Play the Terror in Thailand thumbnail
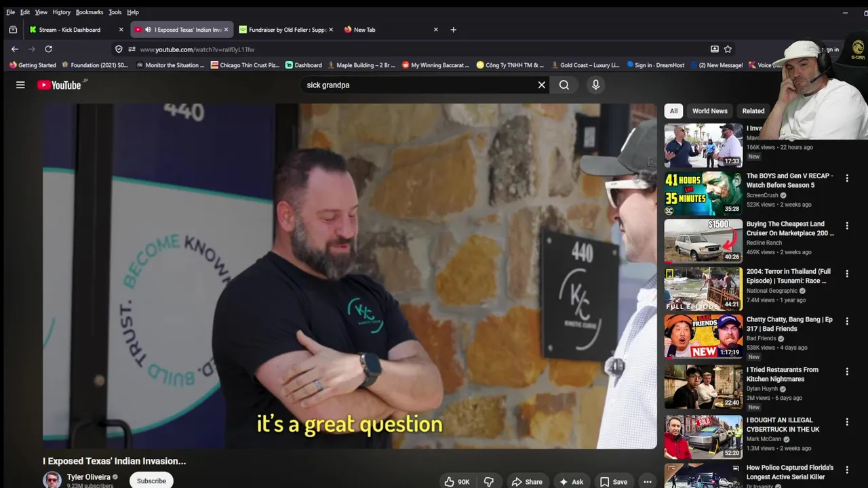 point(703,289)
